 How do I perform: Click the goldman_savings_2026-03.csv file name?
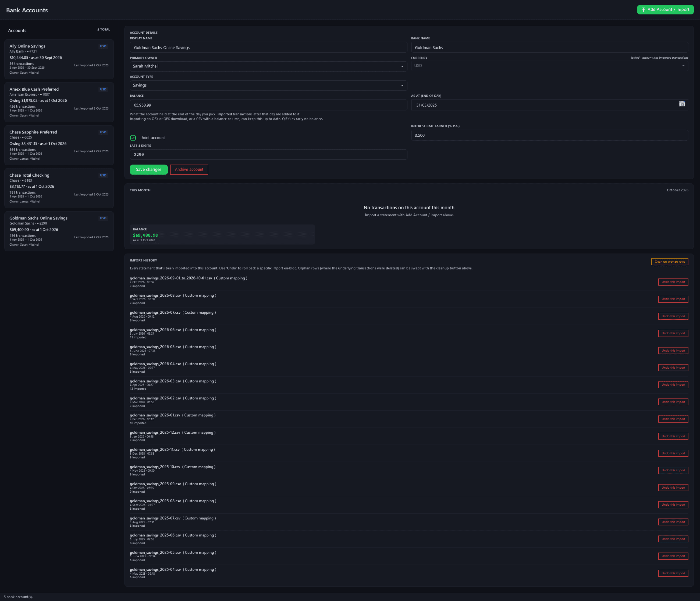[x=155, y=381]
